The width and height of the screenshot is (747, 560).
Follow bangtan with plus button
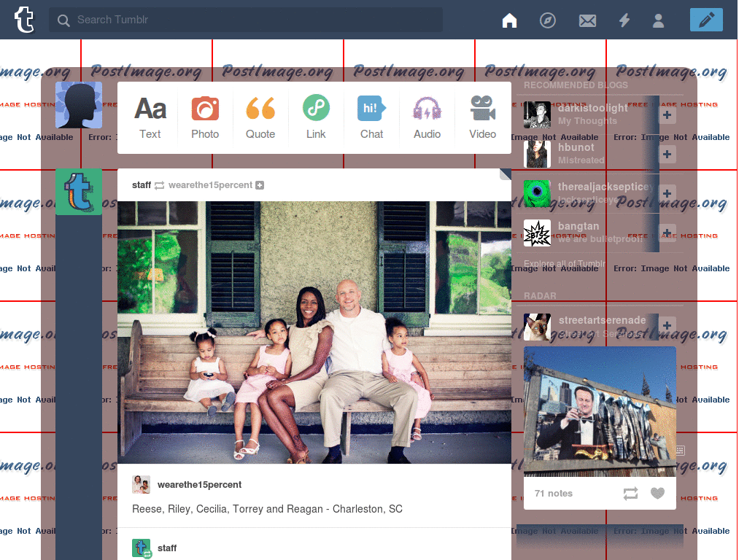point(667,233)
